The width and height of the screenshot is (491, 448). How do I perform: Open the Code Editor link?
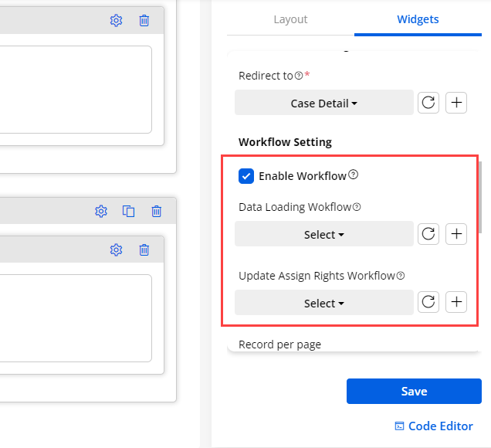click(x=433, y=426)
